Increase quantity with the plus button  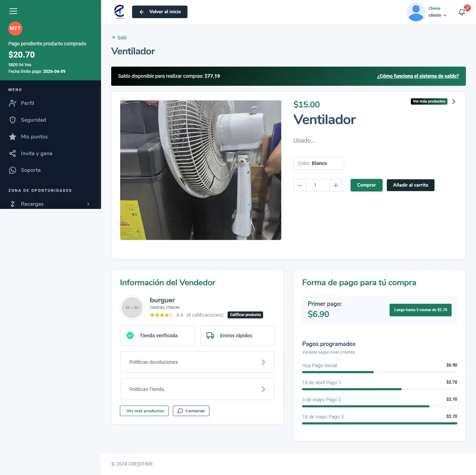tap(336, 185)
